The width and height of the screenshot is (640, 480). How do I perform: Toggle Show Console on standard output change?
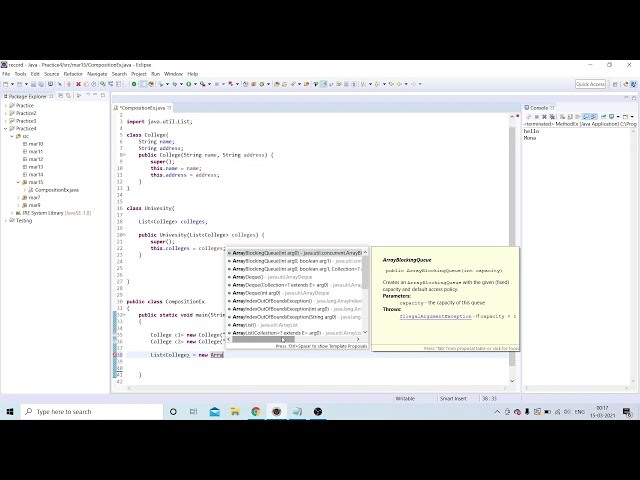(586, 117)
